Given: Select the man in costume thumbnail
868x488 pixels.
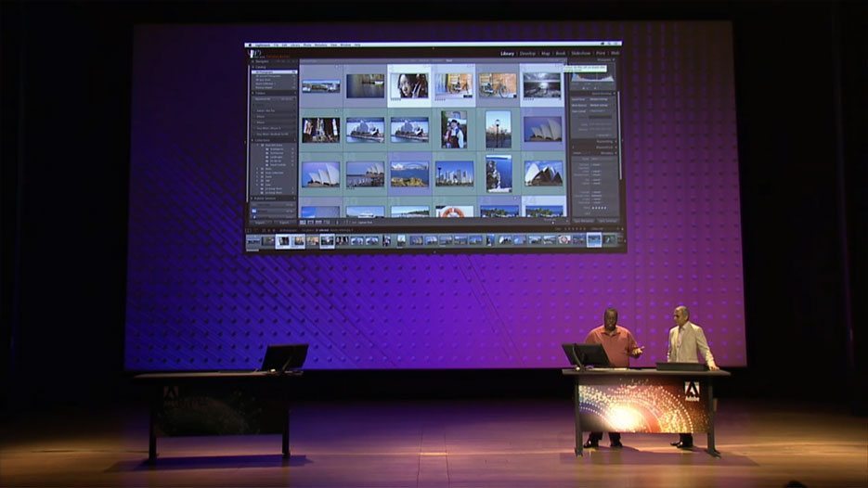Looking at the screenshot, I should tap(453, 130).
